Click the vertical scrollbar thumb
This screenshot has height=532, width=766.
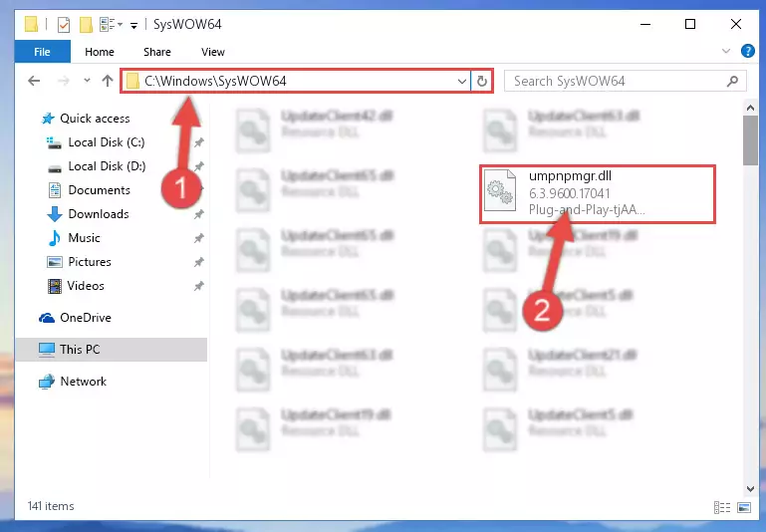pos(750,141)
